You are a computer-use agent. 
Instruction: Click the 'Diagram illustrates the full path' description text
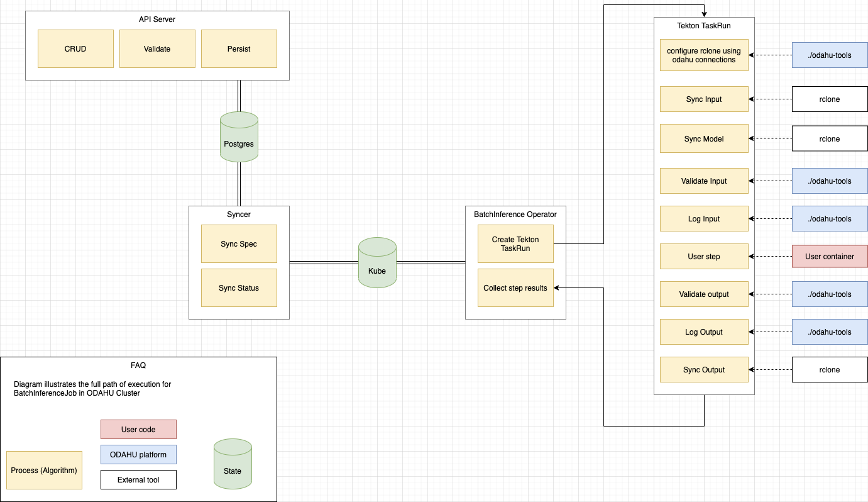[x=92, y=388]
